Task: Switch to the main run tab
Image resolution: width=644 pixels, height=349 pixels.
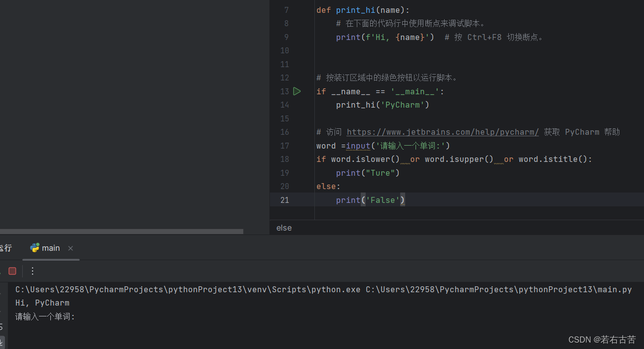Action: [x=51, y=248]
